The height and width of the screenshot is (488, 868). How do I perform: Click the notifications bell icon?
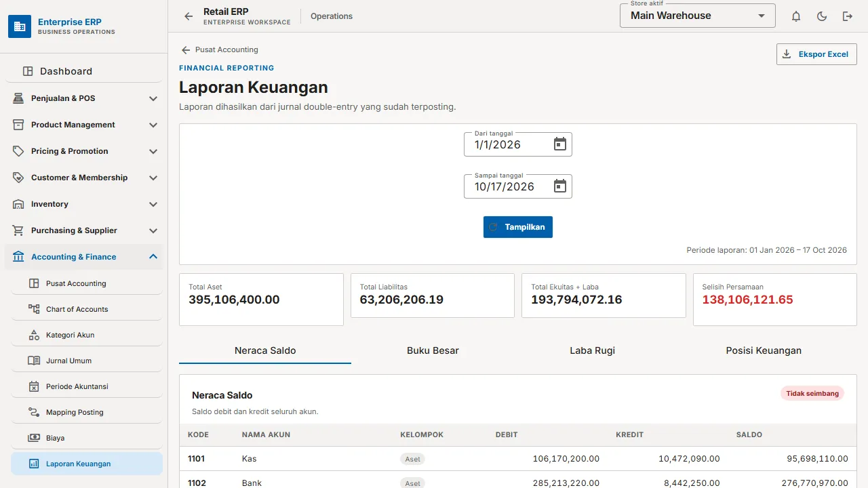(x=796, y=16)
